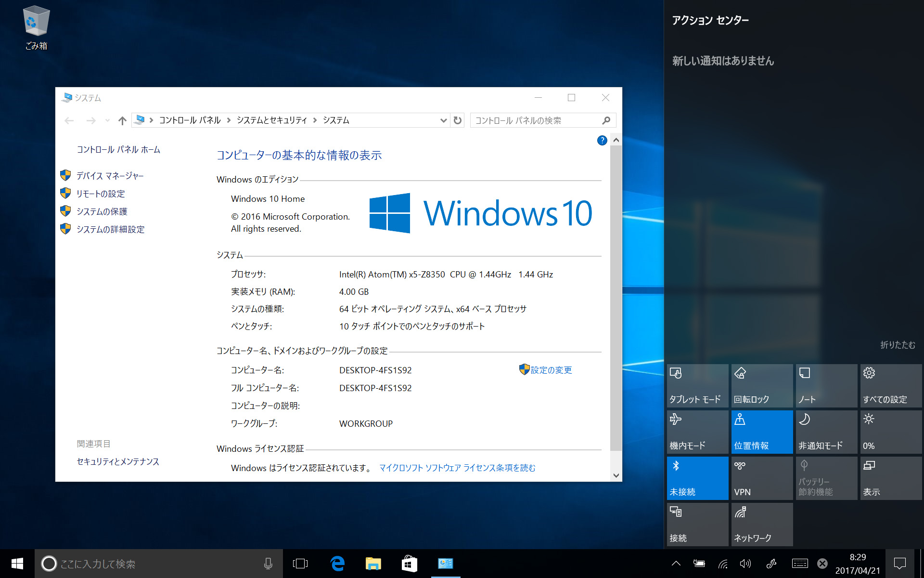Open the address bar dropdown arrow

(443, 120)
